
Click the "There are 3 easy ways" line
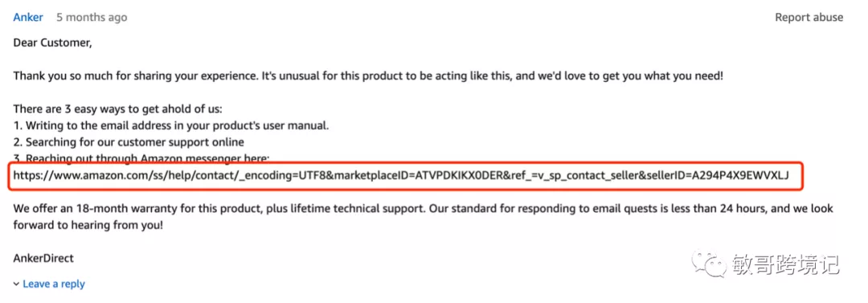[x=117, y=109]
